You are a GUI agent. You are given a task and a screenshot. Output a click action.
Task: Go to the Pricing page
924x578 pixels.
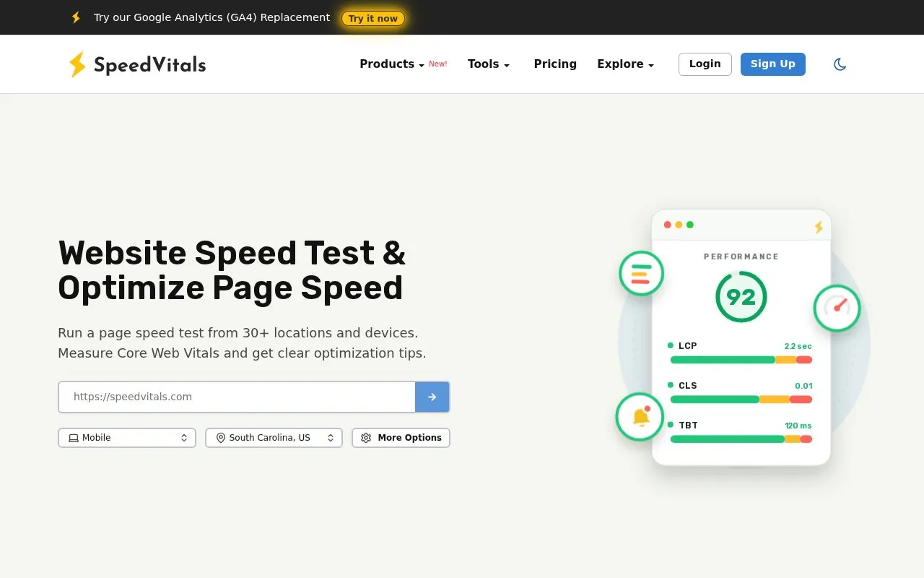[x=555, y=64]
